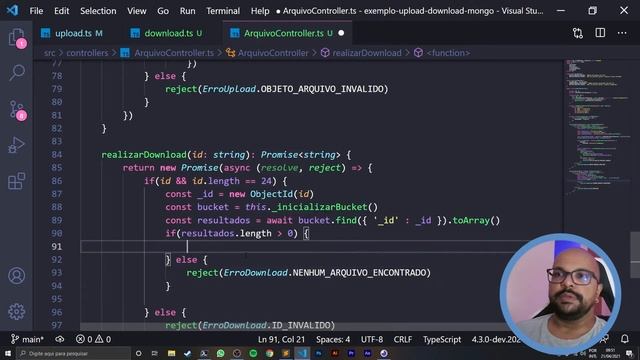640x360 pixels.
Task: Click the Visual Studio Code taskbar icon
Action: point(302,353)
